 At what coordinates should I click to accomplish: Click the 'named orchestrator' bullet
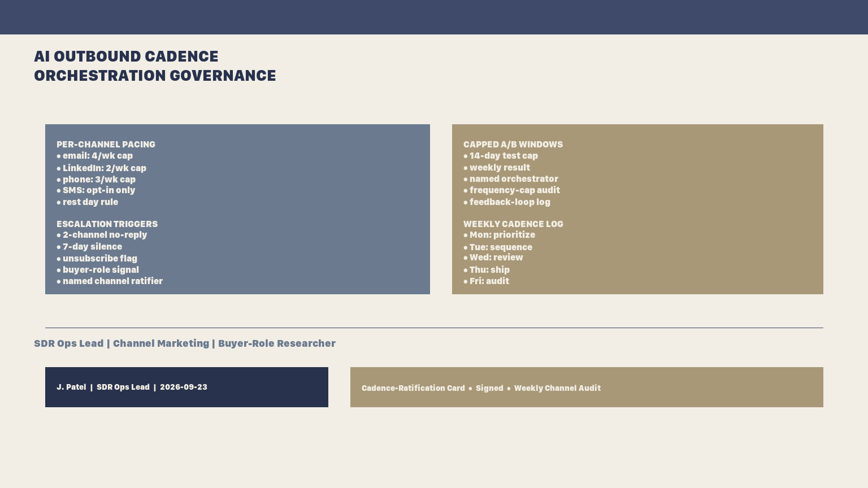click(511, 179)
